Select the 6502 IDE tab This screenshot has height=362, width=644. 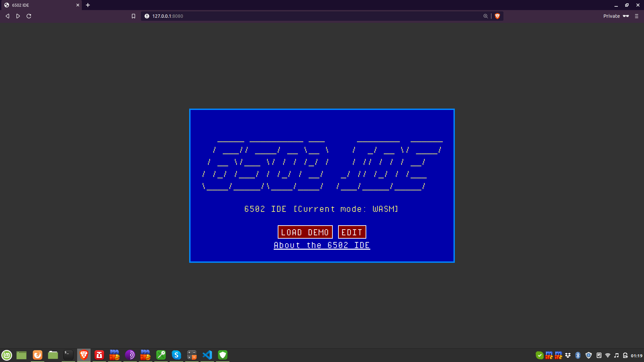37,5
